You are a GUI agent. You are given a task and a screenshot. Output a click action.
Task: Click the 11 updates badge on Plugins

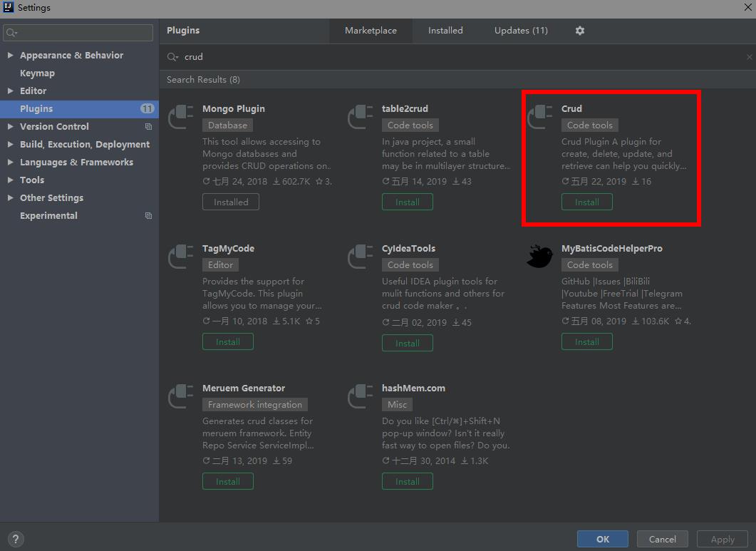147,108
